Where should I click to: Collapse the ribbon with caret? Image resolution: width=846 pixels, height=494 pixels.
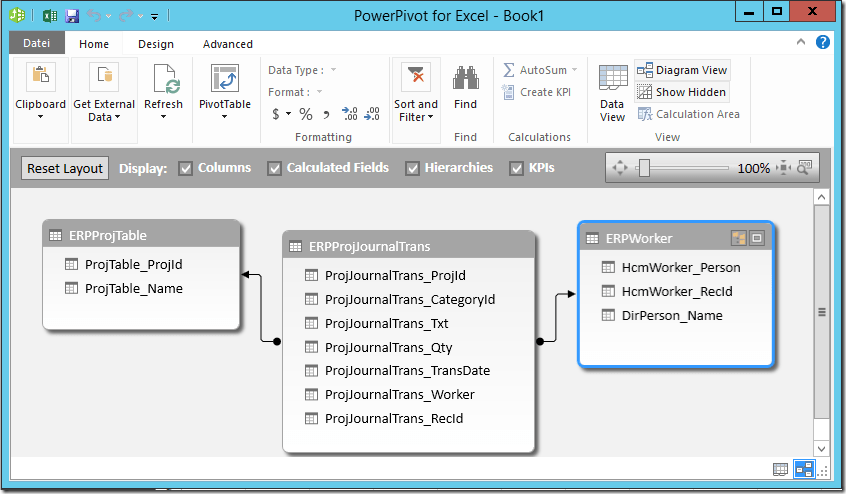click(x=801, y=42)
